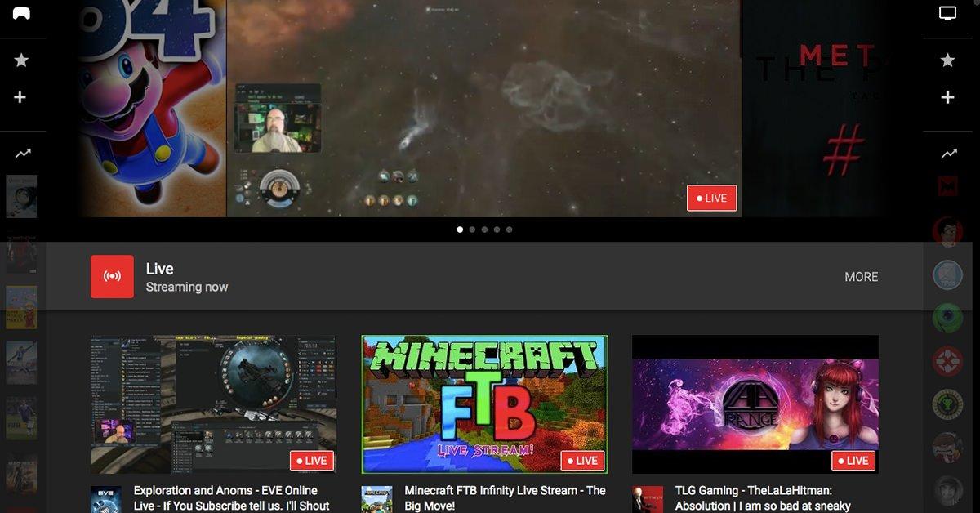
Task: Open the trending arrow icon in the games sidebar
Action: (x=21, y=153)
